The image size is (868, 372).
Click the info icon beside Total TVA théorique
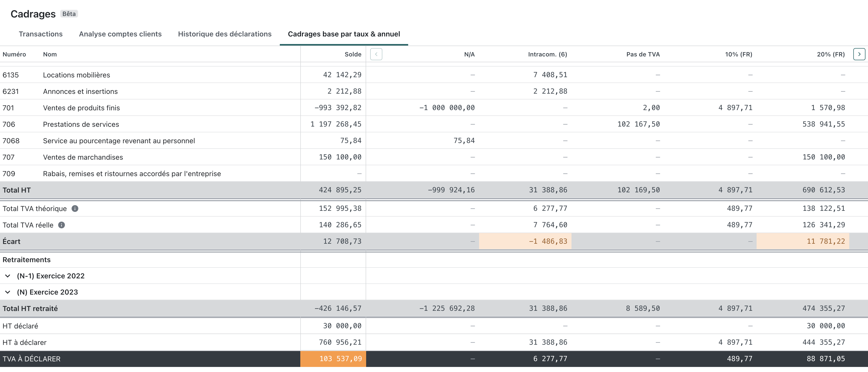(75, 209)
